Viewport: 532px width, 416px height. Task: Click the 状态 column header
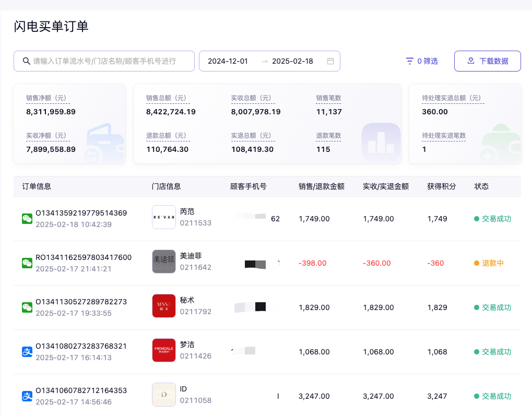pos(481,186)
